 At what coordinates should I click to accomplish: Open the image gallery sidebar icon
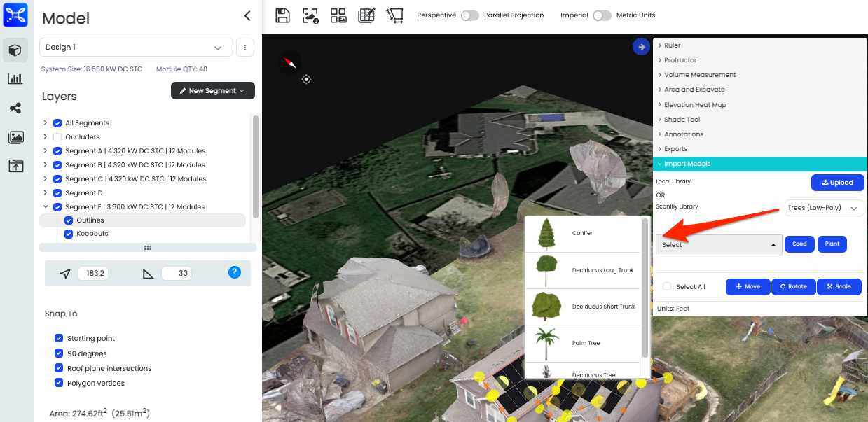pyautogui.click(x=15, y=137)
